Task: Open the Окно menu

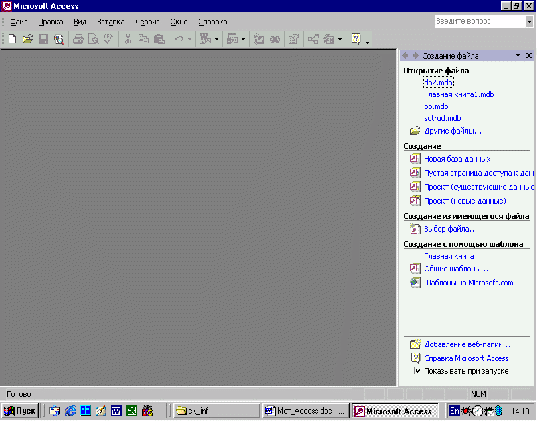Action: (x=179, y=22)
